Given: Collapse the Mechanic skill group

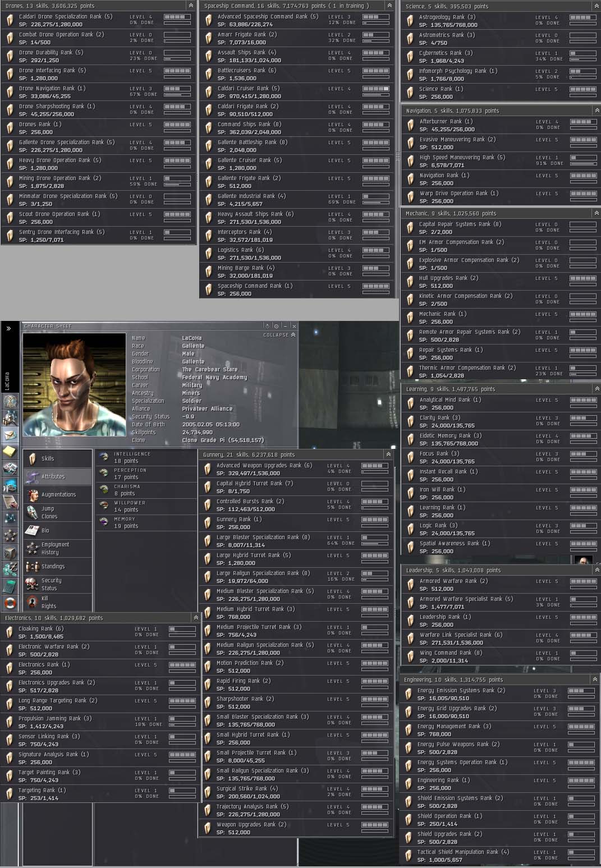Looking at the screenshot, I should coord(597,213).
